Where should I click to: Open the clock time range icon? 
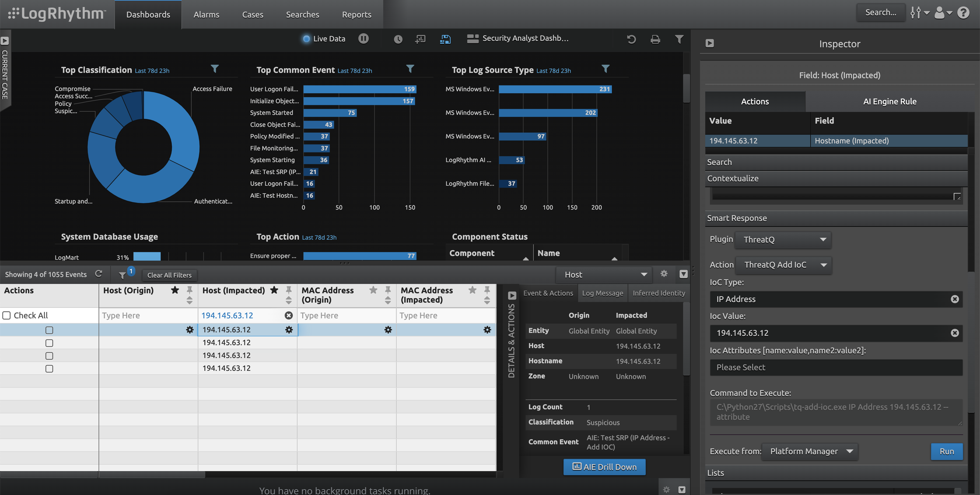click(x=398, y=39)
